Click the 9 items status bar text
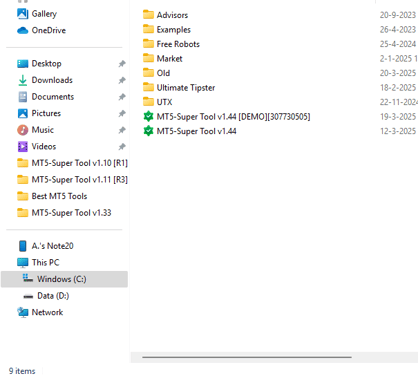 click(22, 371)
